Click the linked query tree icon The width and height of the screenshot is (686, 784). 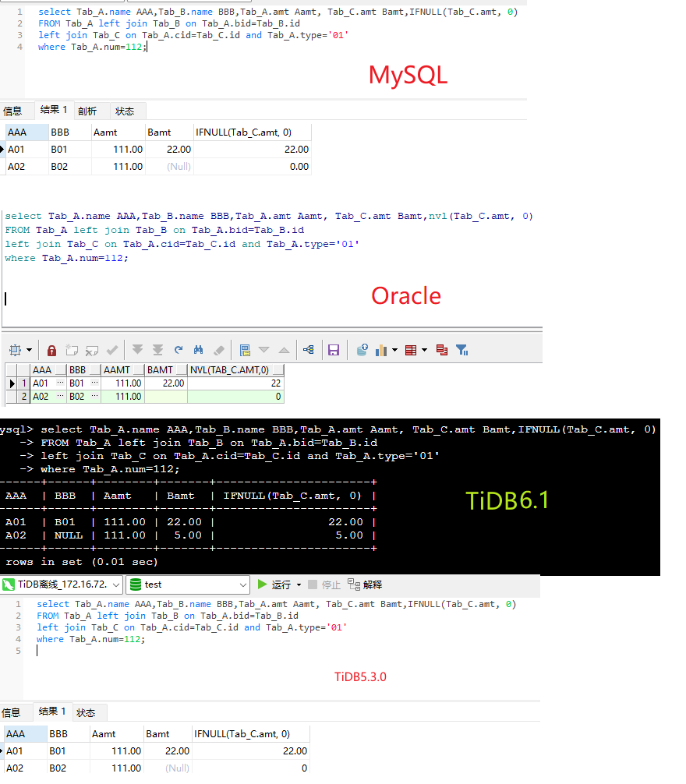pyautogui.click(x=309, y=349)
